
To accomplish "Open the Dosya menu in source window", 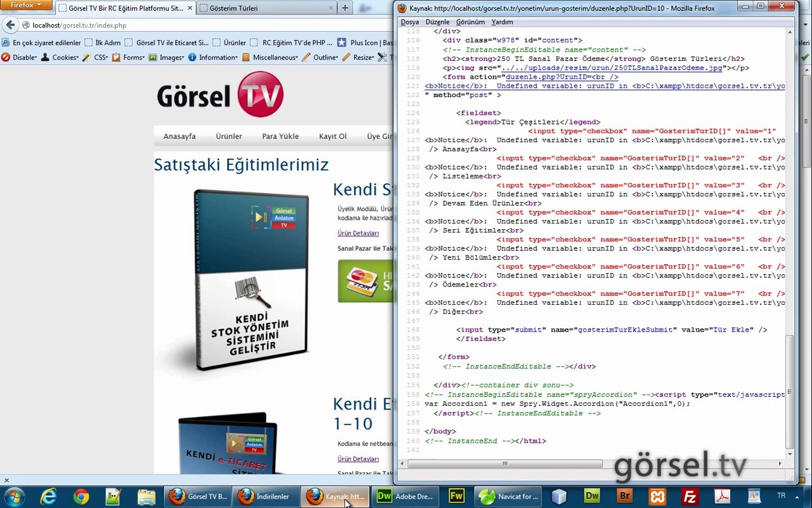I will click(x=410, y=22).
